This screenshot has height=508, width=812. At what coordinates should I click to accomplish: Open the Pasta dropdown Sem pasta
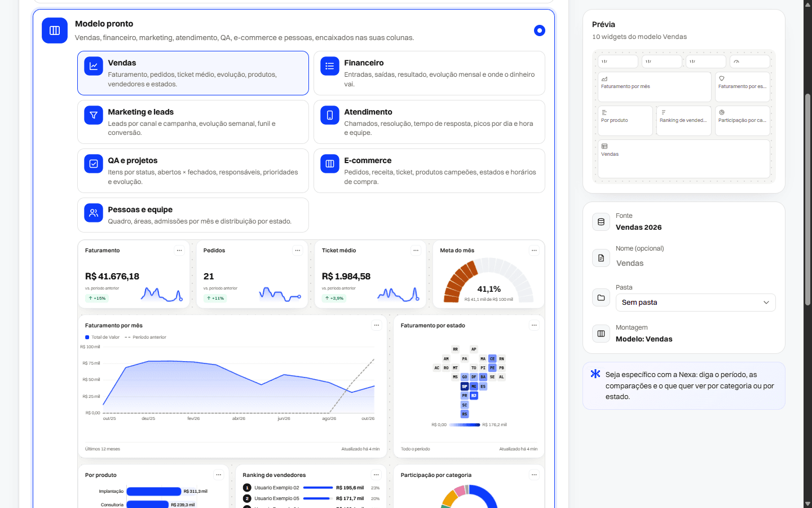pos(696,303)
